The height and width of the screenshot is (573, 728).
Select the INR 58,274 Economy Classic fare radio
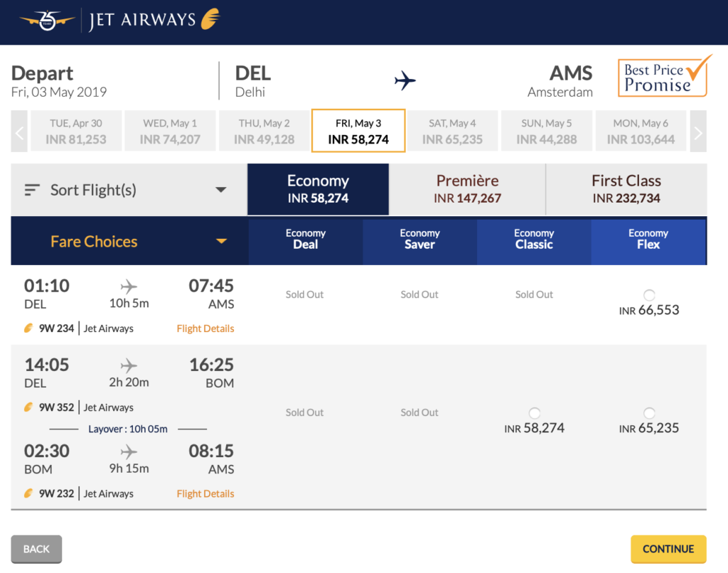[x=533, y=412]
